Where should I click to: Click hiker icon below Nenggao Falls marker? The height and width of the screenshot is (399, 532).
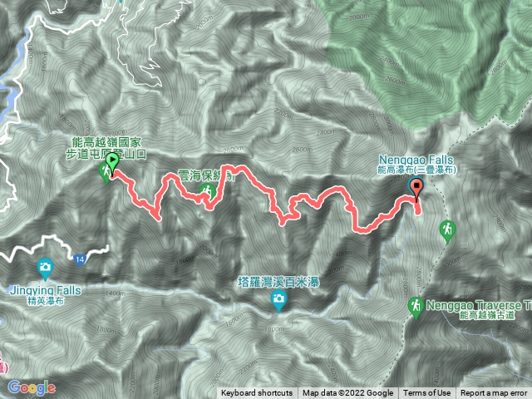click(x=447, y=232)
